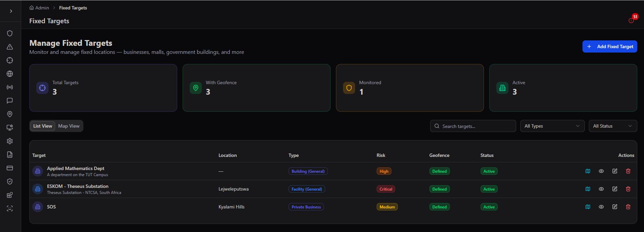The height and width of the screenshot is (232, 644).
Task: Click the Geofence column header
Action: (x=439, y=155)
